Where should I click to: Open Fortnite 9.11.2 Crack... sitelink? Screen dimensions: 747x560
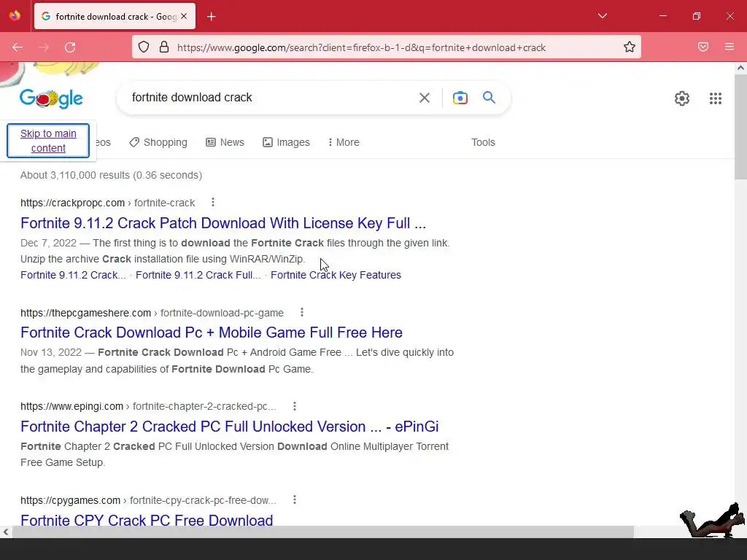(73, 275)
